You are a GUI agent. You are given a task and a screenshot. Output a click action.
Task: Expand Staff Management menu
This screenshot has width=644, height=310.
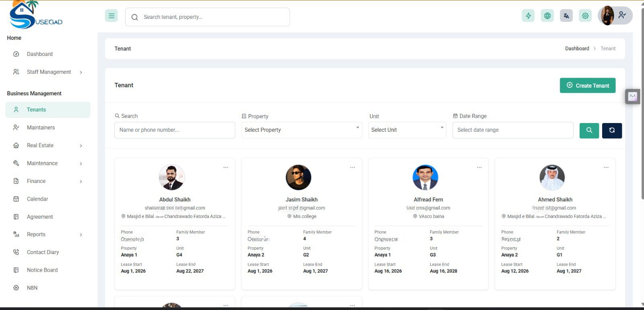(x=48, y=72)
